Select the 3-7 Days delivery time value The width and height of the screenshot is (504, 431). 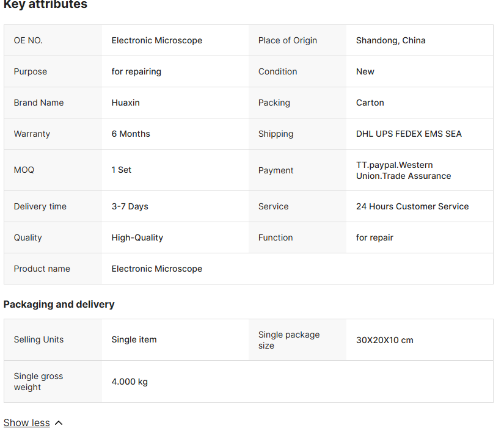pyautogui.click(x=130, y=206)
